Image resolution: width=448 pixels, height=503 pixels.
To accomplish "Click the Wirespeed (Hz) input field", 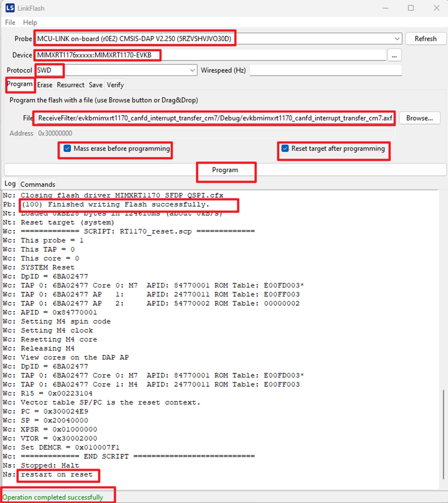I will click(x=326, y=70).
